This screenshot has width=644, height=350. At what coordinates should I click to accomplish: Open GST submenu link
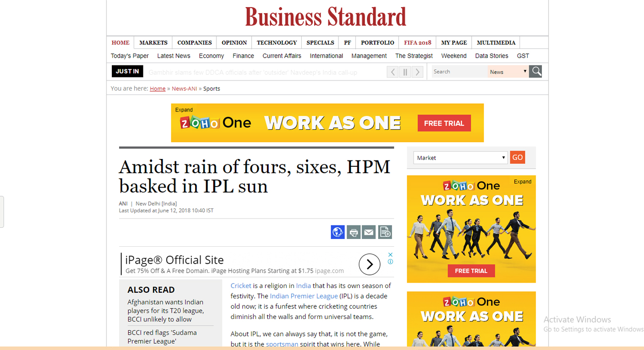click(x=523, y=56)
